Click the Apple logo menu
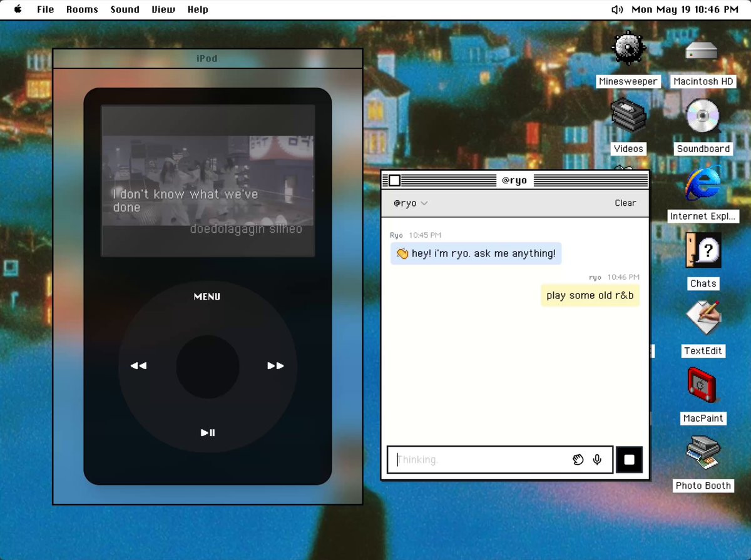 point(18,9)
